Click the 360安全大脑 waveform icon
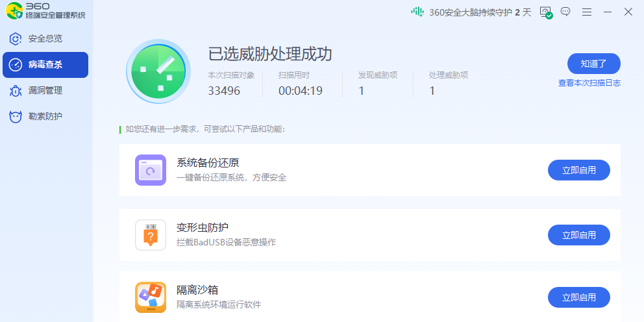Viewport: 644px width, 322px height. click(417, 12)
